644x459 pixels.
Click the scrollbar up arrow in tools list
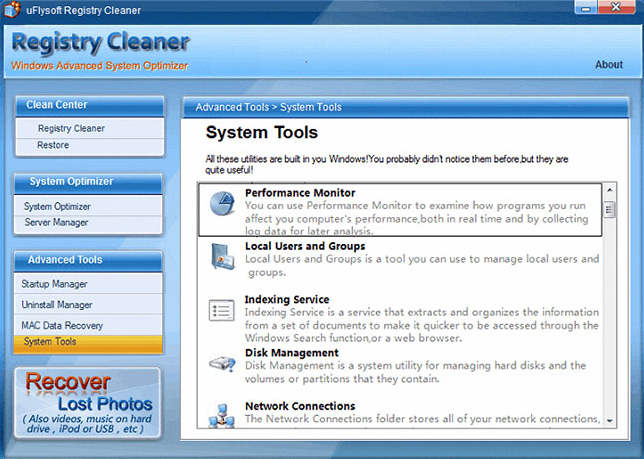[x=610, y=190]
